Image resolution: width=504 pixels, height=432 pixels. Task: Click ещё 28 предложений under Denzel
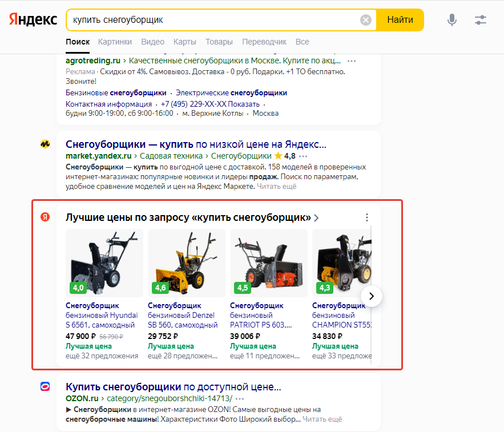pos(183,356)
